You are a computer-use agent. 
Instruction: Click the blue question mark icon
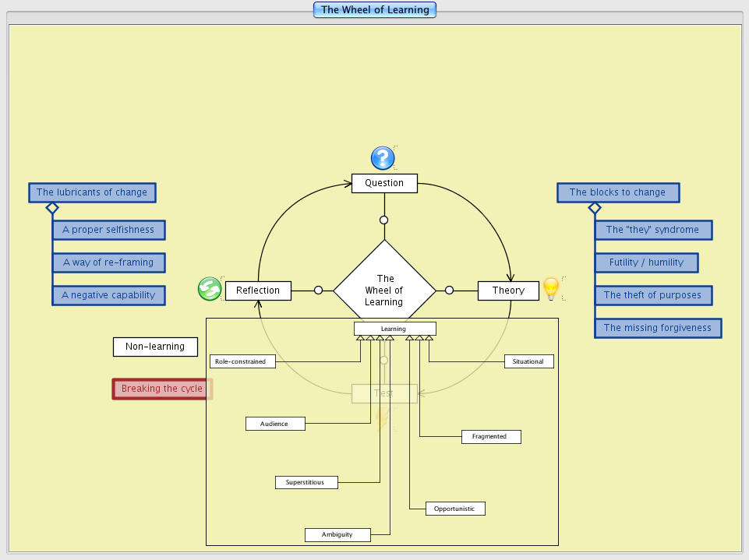pyautogui.click(x=383, y=158)
